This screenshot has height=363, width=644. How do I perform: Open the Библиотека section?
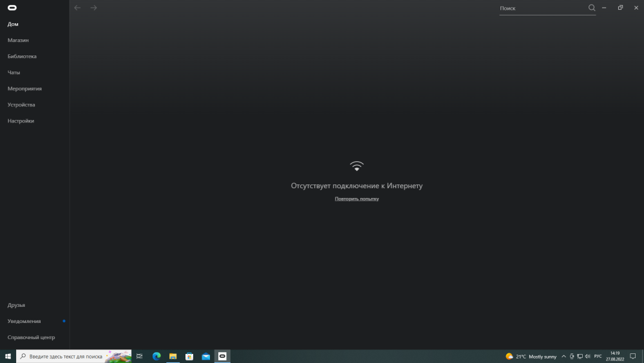22,56
